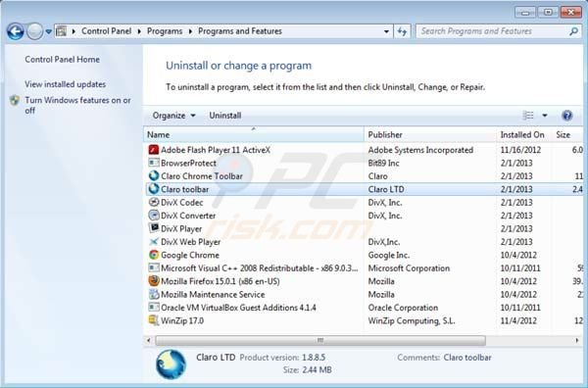
Task: Click the Mozilla Maintenance Service icon
Action: (x=154, y=294)
